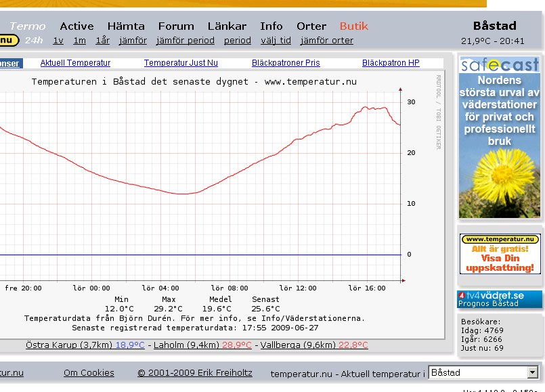Screen dimensions: 545x392
Task: Open Aktuell Temperatur sponsored link
Action: tap(75, 63)
